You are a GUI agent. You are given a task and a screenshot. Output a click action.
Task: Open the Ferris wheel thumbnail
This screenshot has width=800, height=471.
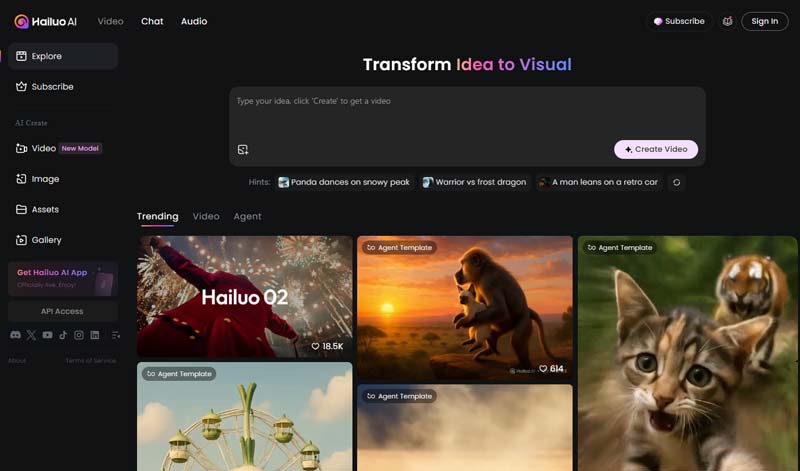click(x=244, y=417)
